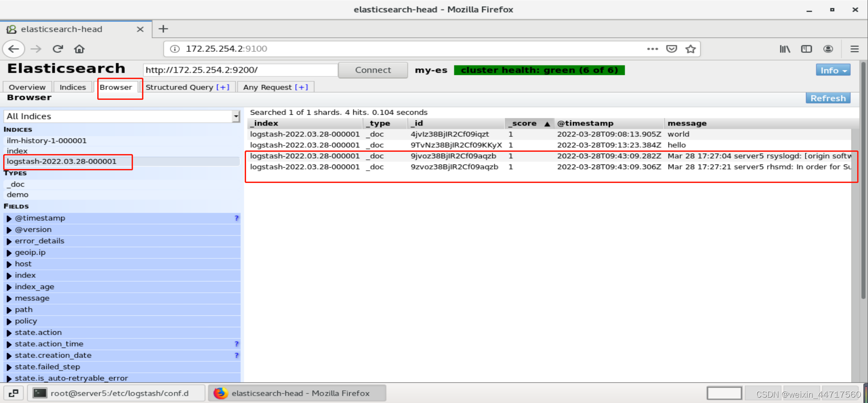The height and width of the screenshot is (403, 868).
Task: Click the question mark beside state.action_time
Action: (237, 344)
